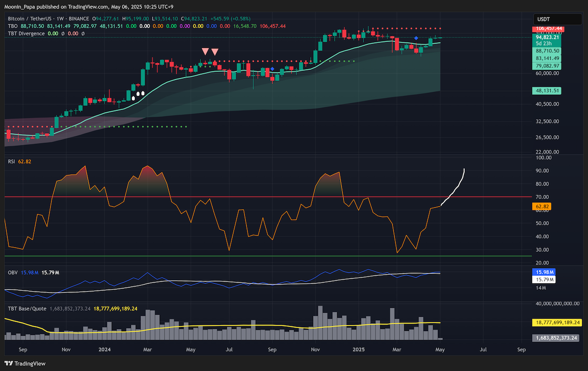
Task: Click the blue diamond marker near March 2025
Action: (416, 38)
